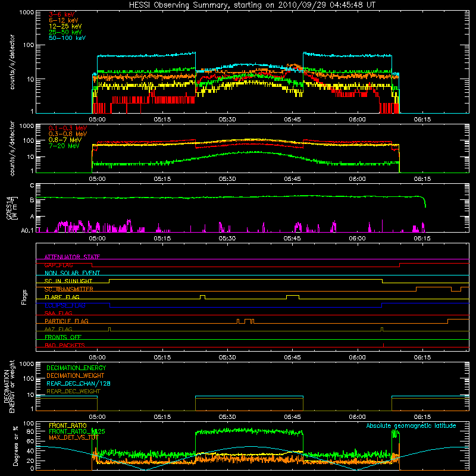Screen dimensions: 476x476
Task: Select the BAD_PACKETS flag label
Action: pos(65,345)
